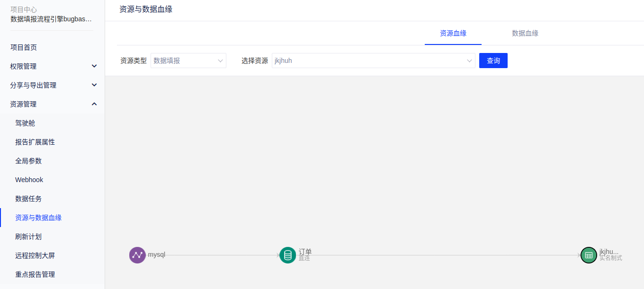Open the 选择资源 dropdown showing jkjhuh

pos(373,61)
